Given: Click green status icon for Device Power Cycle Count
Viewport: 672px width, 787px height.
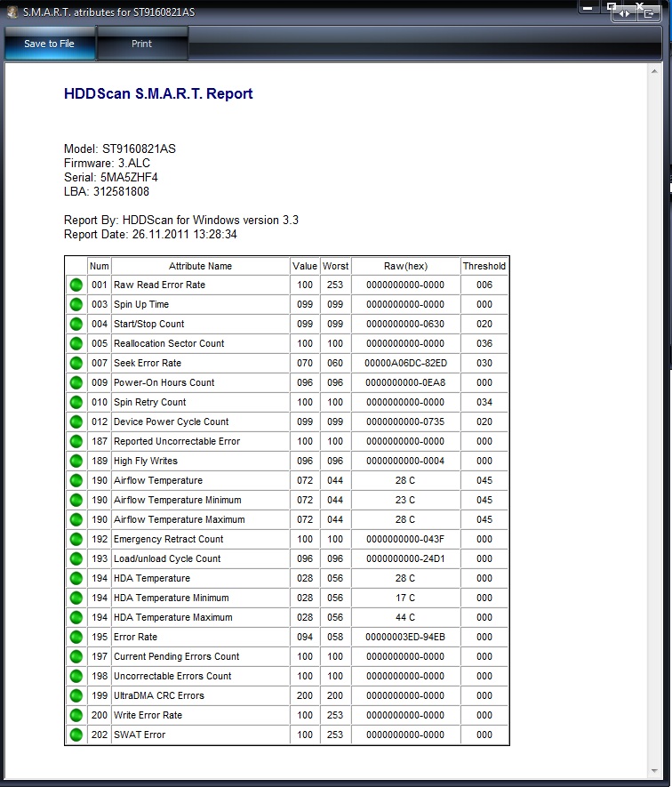Looking at the screenshot, I should [76, 422].
